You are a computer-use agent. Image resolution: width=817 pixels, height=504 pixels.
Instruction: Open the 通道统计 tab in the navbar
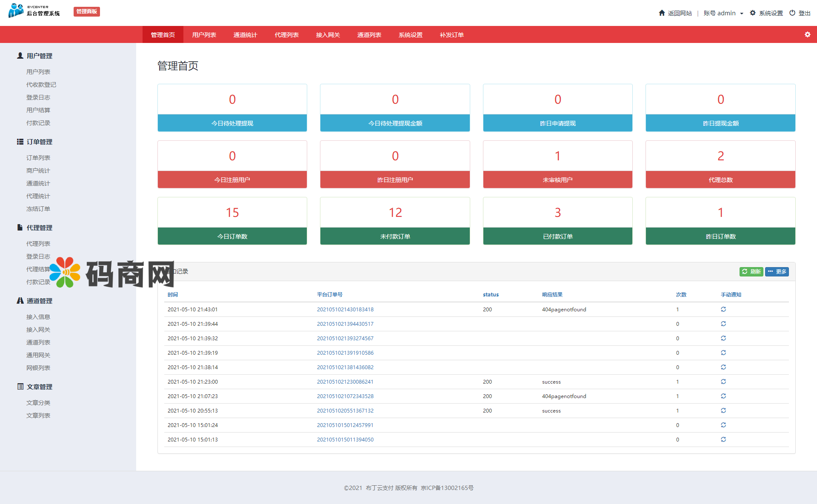245,35
